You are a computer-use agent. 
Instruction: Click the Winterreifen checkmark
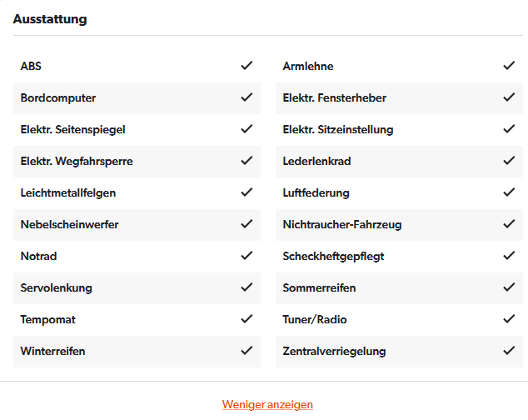coord(247,351)
